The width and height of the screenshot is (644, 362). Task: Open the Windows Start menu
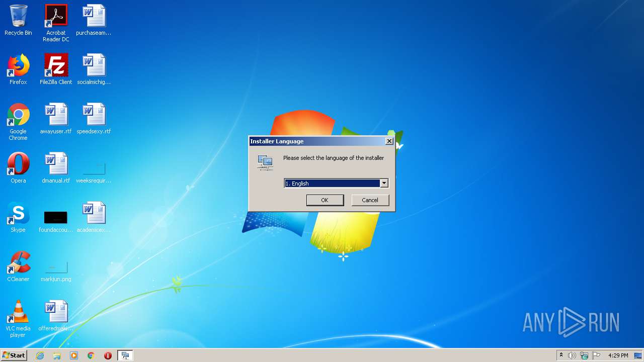14,355
